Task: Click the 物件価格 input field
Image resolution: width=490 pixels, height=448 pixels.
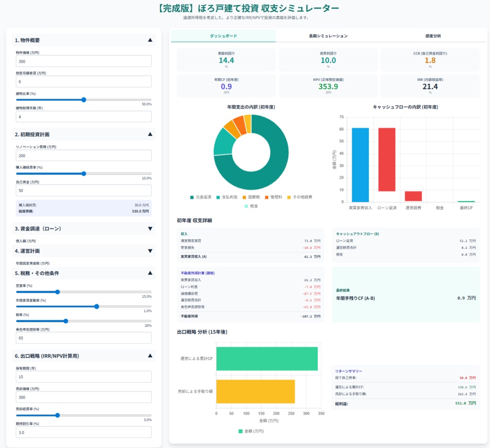Action: 84,61
